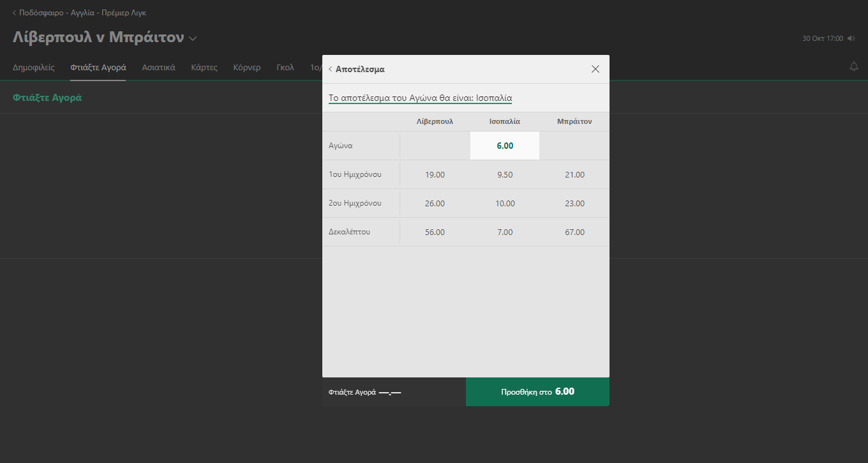868x463 pixels.
Task: Select 2ου Ημιχρόνου Μπράιτον odds 23.00
Action: [x=574, y=203]
